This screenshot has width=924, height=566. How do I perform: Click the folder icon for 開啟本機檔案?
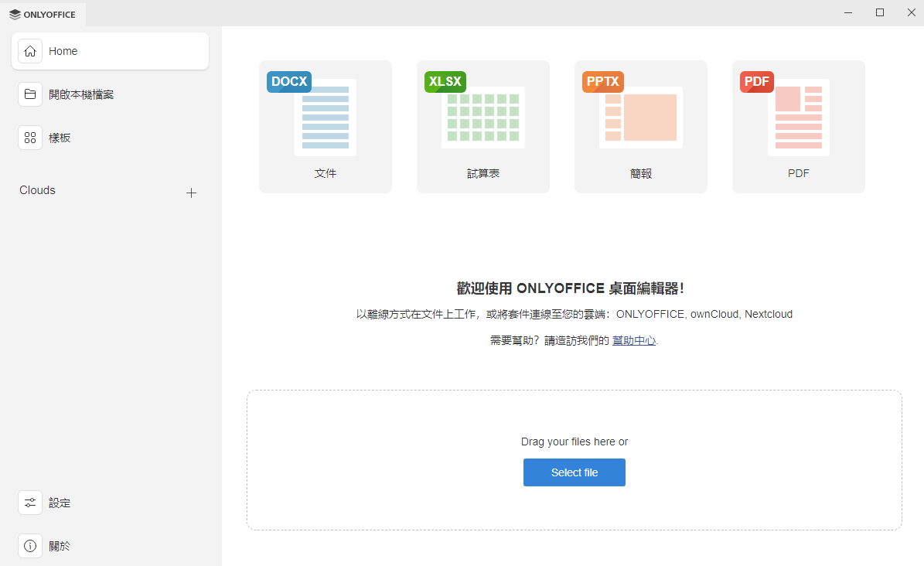tap(30, 94)
